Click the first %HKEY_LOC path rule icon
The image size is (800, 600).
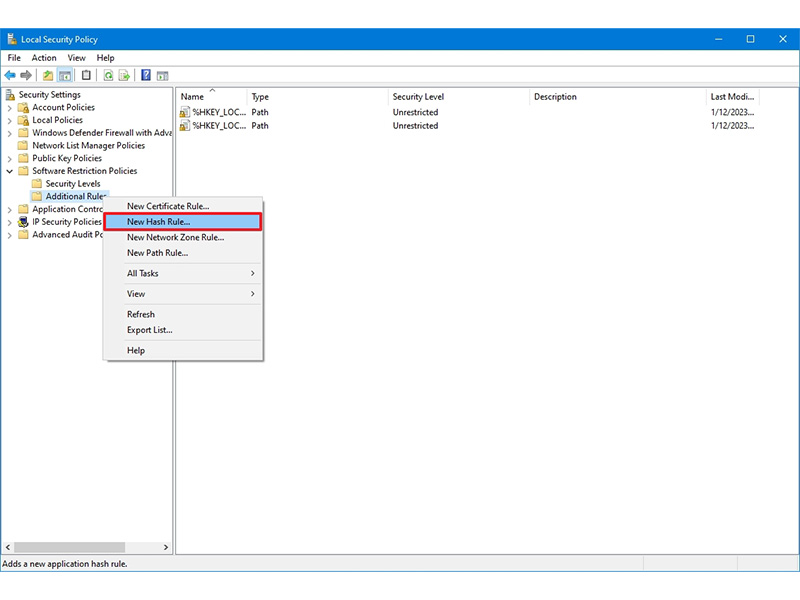185,112
